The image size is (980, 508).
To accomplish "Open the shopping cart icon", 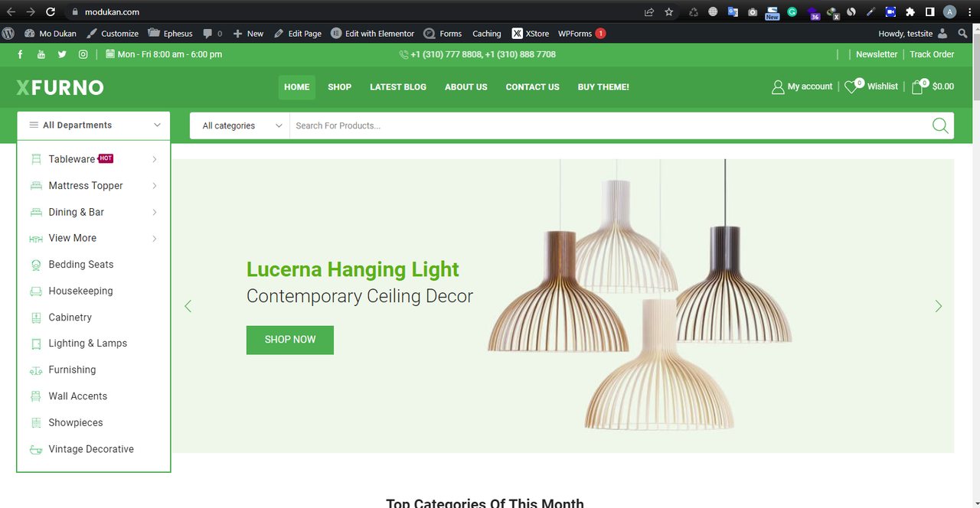I will (917, 87).
